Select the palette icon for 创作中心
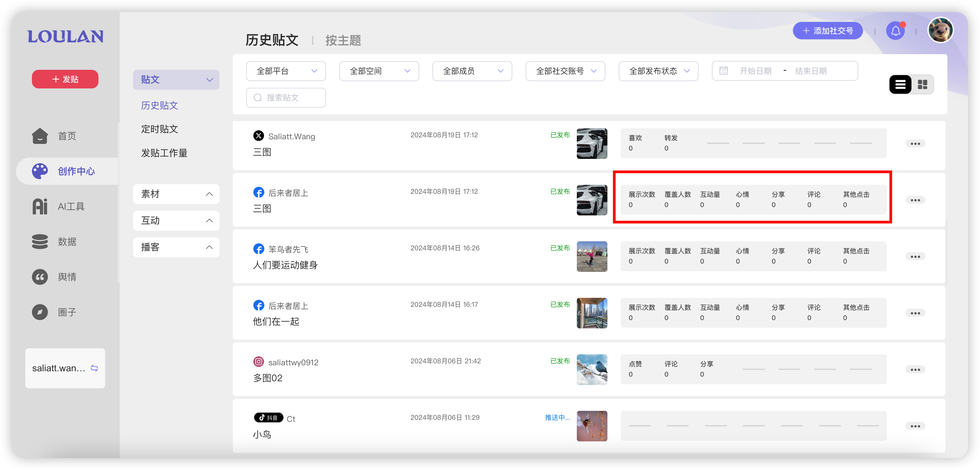 pyautogui.click(x=40, y=171)
